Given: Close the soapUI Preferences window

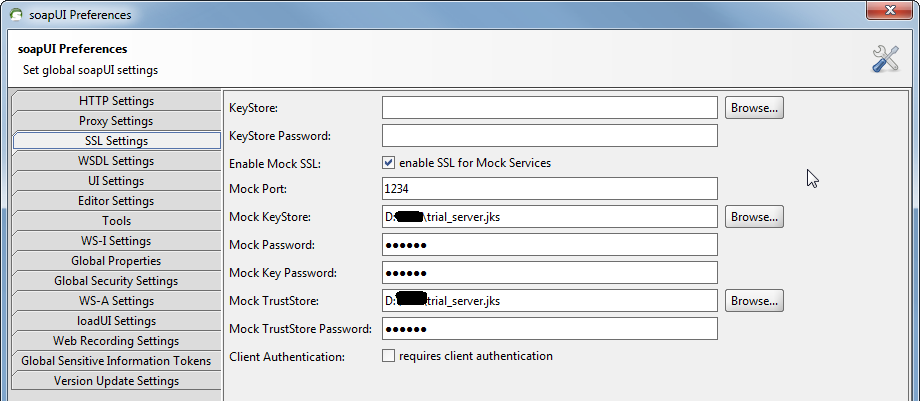Looking at the screenshot, I should pyautogui.click(x=882, y=13).
